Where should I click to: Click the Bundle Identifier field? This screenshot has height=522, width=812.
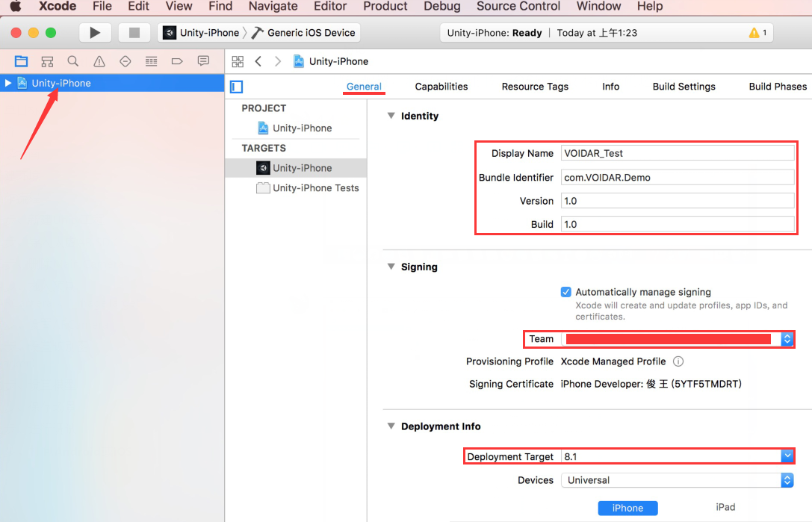[x=678, y=177]
